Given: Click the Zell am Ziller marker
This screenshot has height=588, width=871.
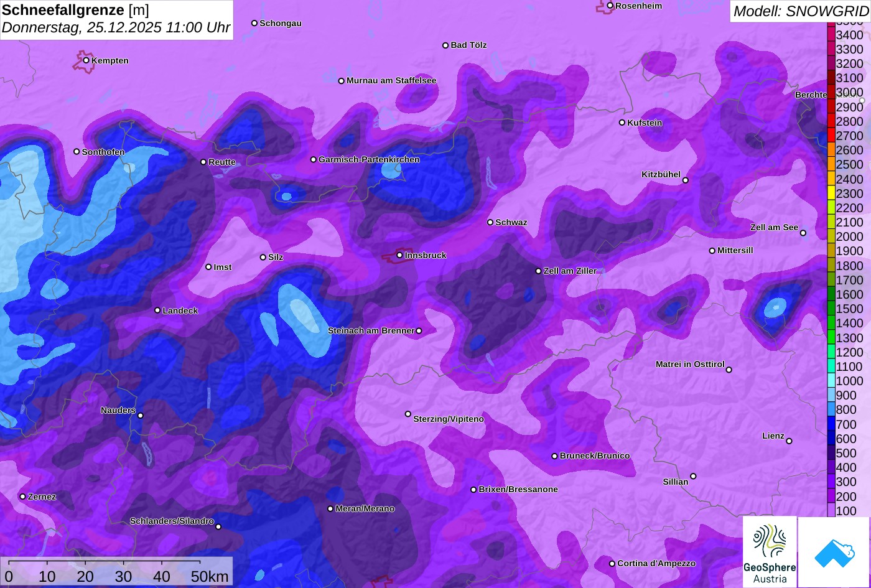Looking at the screenshot, I should click(539, 271).
